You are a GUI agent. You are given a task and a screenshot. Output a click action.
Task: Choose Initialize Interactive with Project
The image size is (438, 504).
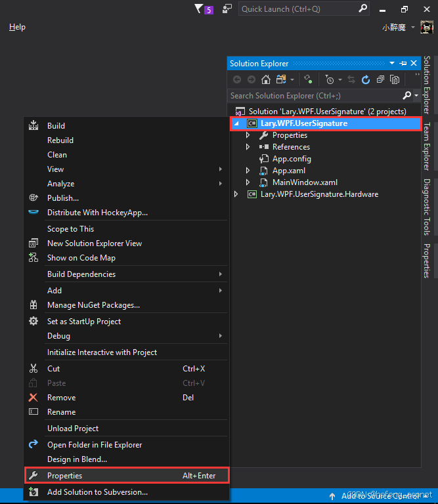pyautogui.click(x=126, y=352)
